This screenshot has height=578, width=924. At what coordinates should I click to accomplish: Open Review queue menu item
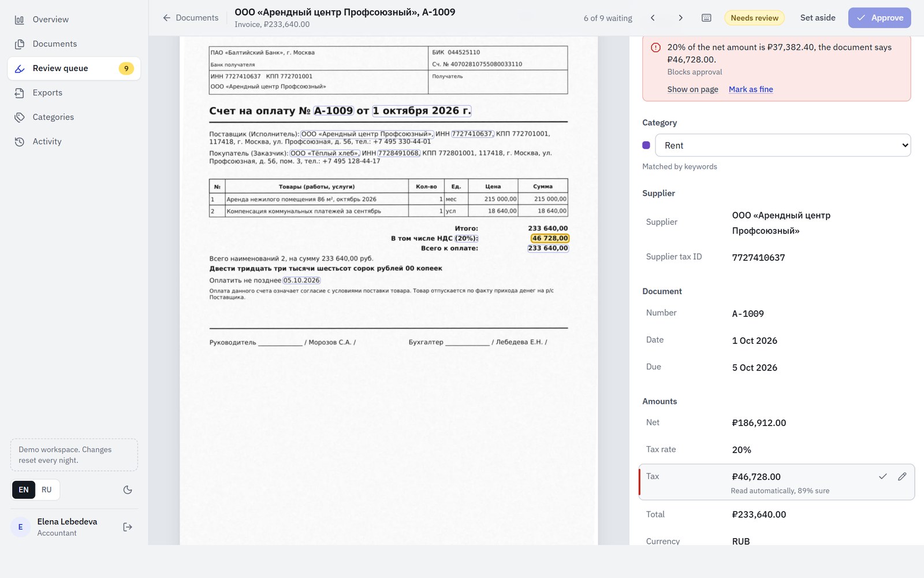click(74, 68)
